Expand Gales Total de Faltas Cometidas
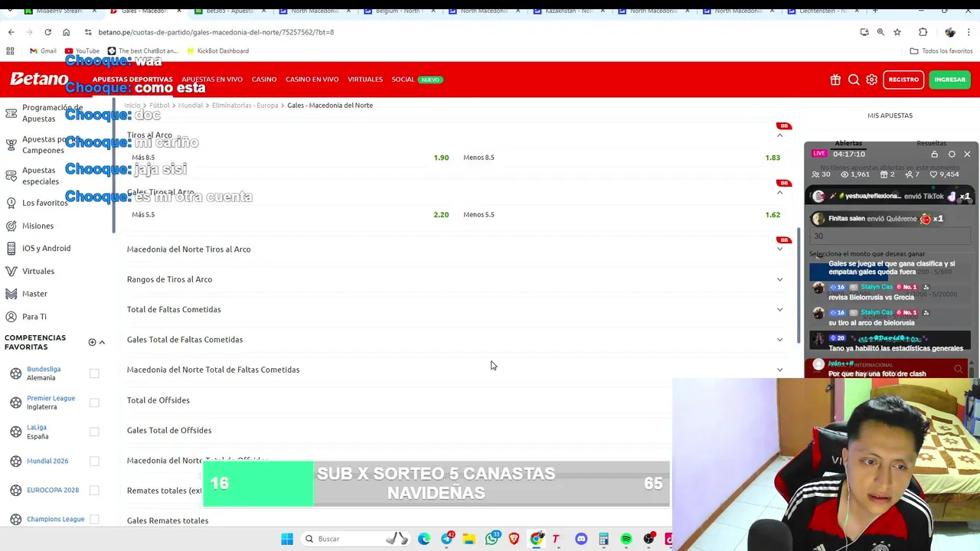Image resolution: width=980 pixels, height=551 pixels. click(x=779, y=340)
